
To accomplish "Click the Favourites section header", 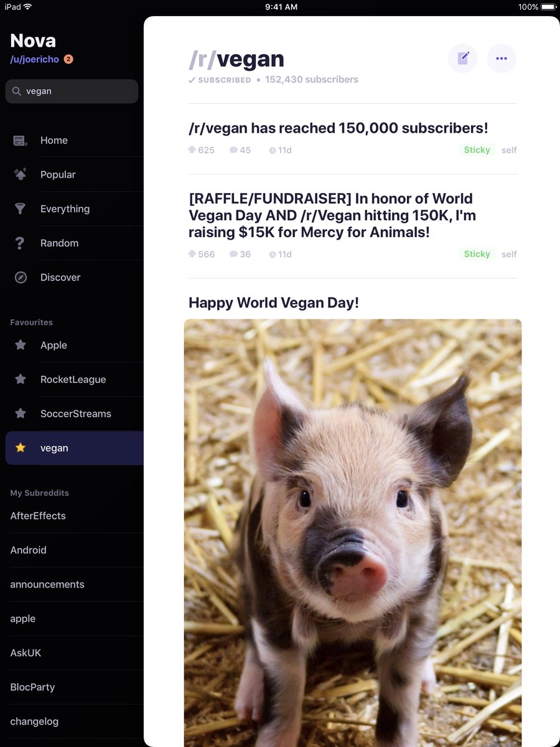I will tap(31, 322).
